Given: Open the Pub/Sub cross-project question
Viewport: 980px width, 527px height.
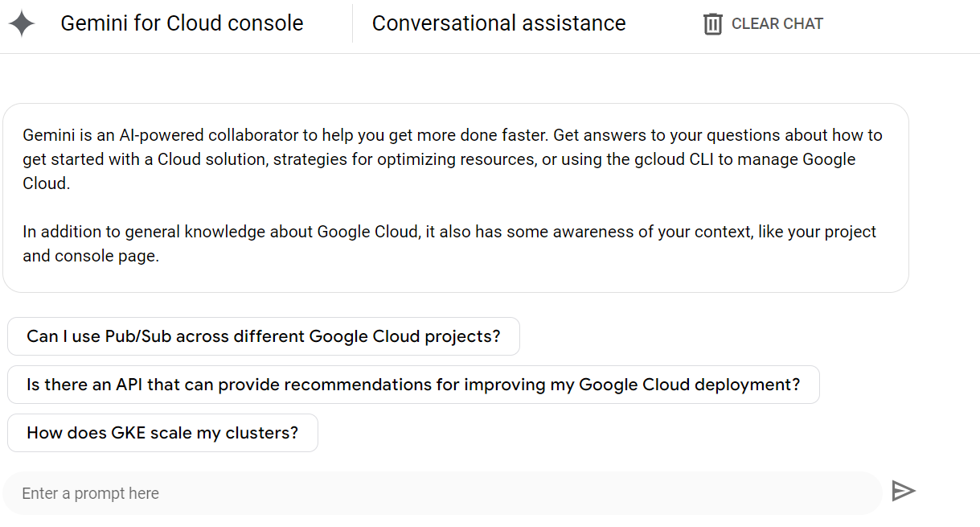Looking at the screenshot, I should point(263,336).
